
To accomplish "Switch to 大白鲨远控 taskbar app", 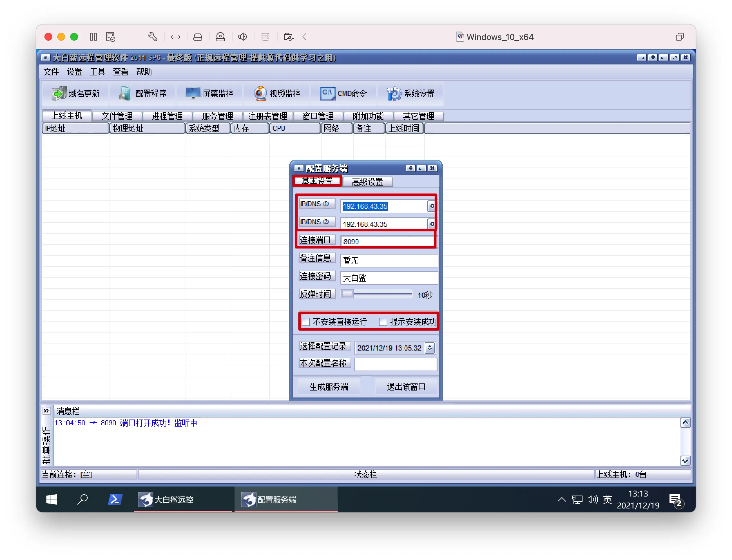I will [183, 499].
